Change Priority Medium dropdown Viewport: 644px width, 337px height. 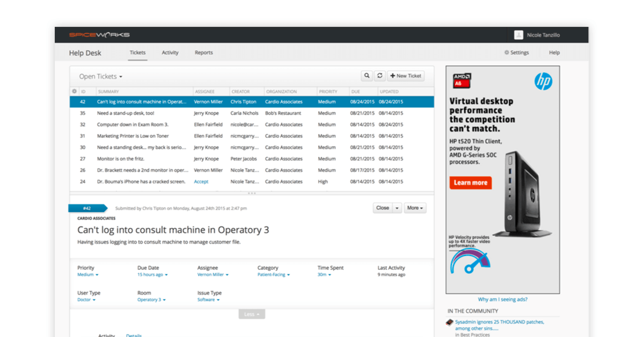(88, 275)
